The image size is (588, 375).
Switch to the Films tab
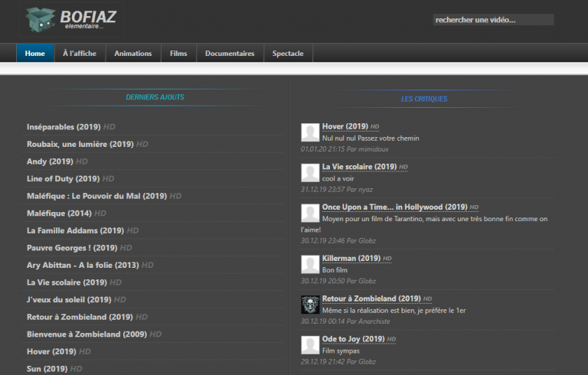[x=178, y=54]
